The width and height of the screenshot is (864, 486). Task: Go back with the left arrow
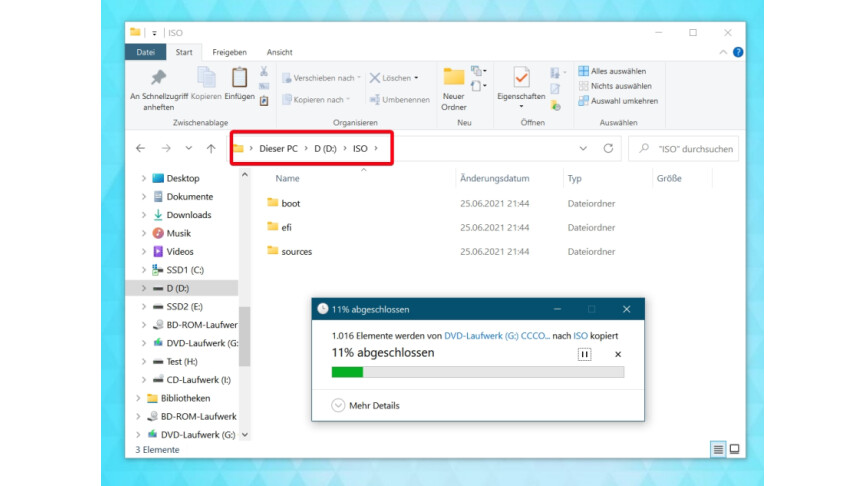pyautogui.click(x=141, y=148)
